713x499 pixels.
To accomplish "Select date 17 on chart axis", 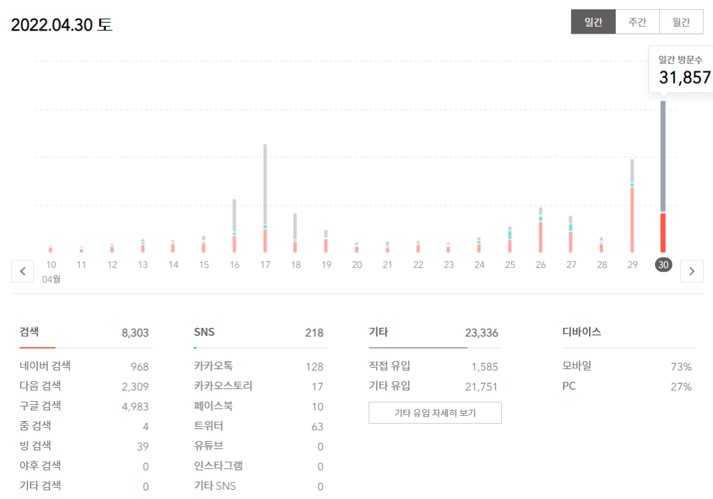I will click(x=265, y=265).
